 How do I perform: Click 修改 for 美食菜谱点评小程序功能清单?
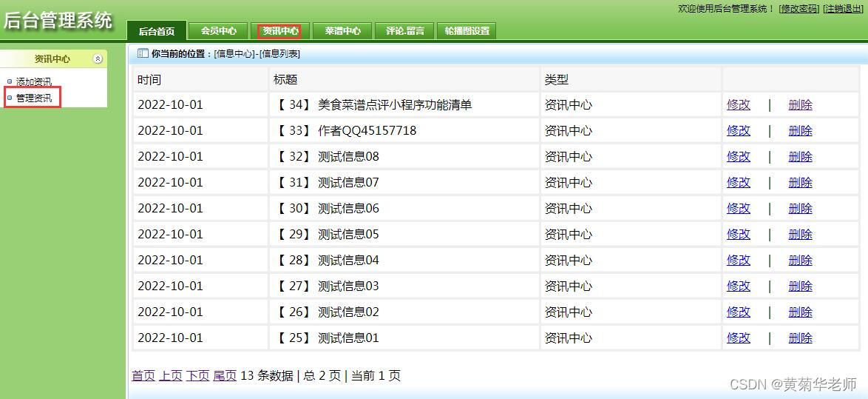[739, 104]
